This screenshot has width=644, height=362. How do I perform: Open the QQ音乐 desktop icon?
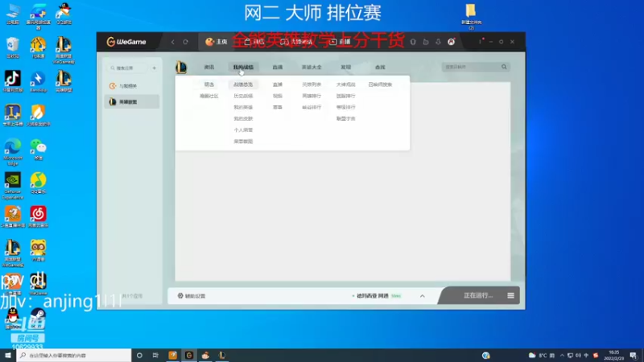tap(38, 183)
